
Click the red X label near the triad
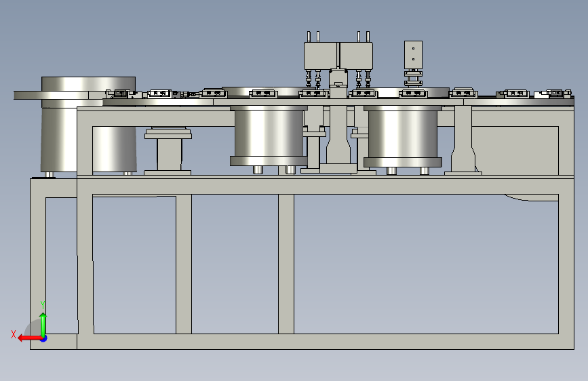click(x=14, y=334)
